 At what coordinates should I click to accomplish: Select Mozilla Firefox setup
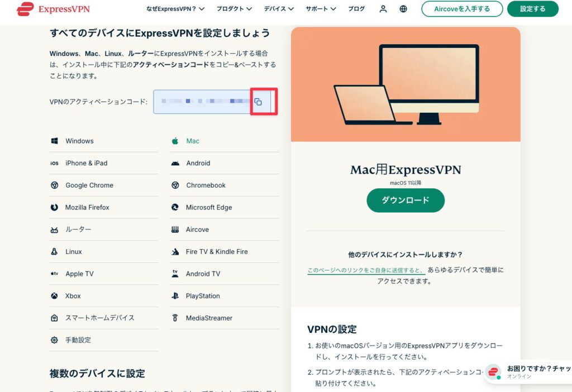point(87,207)
